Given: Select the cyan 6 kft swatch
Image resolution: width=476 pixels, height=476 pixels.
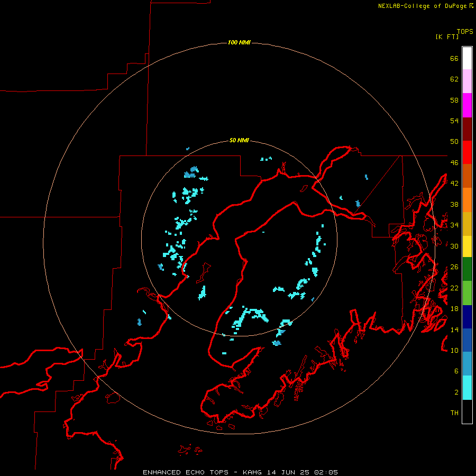Looking at the screenshot, I should click(467, 388).
